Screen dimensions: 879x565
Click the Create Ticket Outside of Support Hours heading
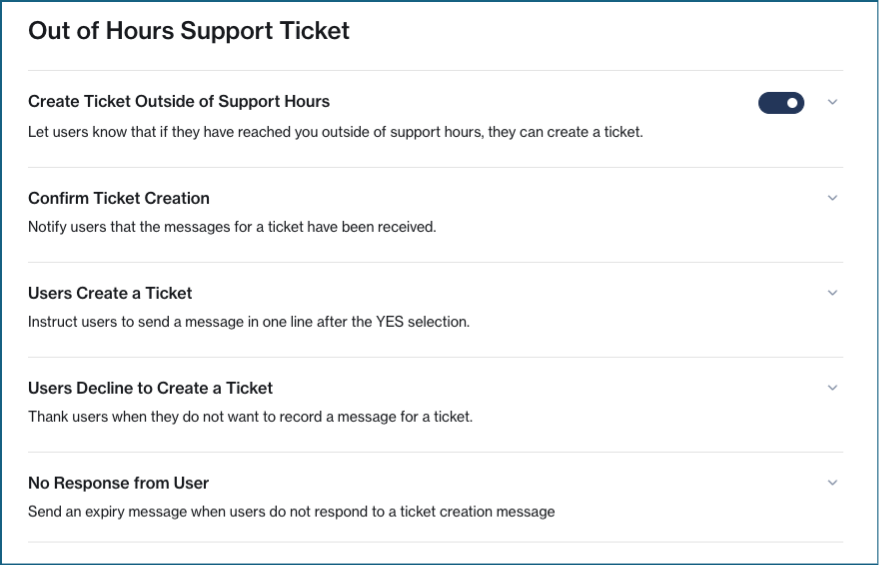click(179, 102)
